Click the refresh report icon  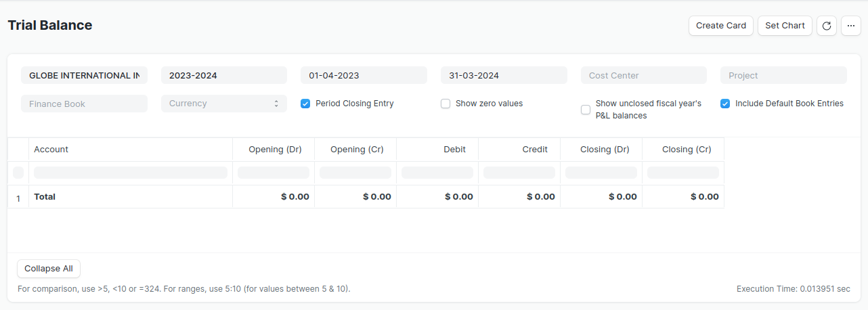pos(826,26)
